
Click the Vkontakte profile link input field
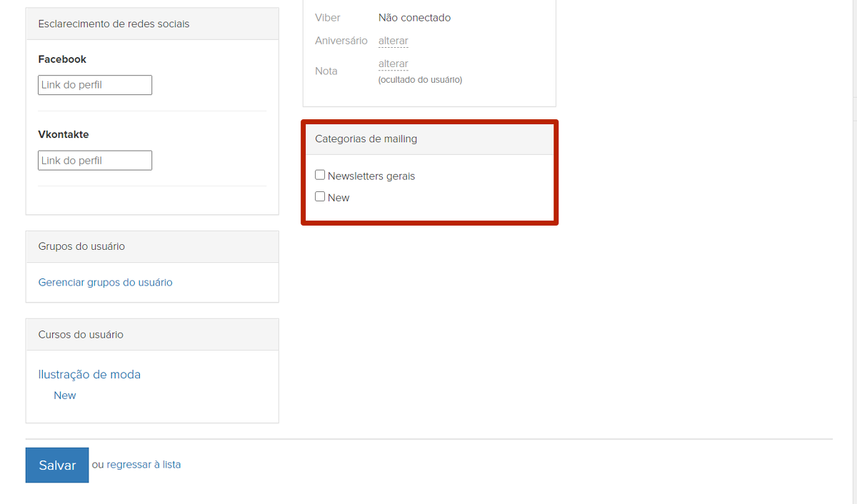coord(95,161)
